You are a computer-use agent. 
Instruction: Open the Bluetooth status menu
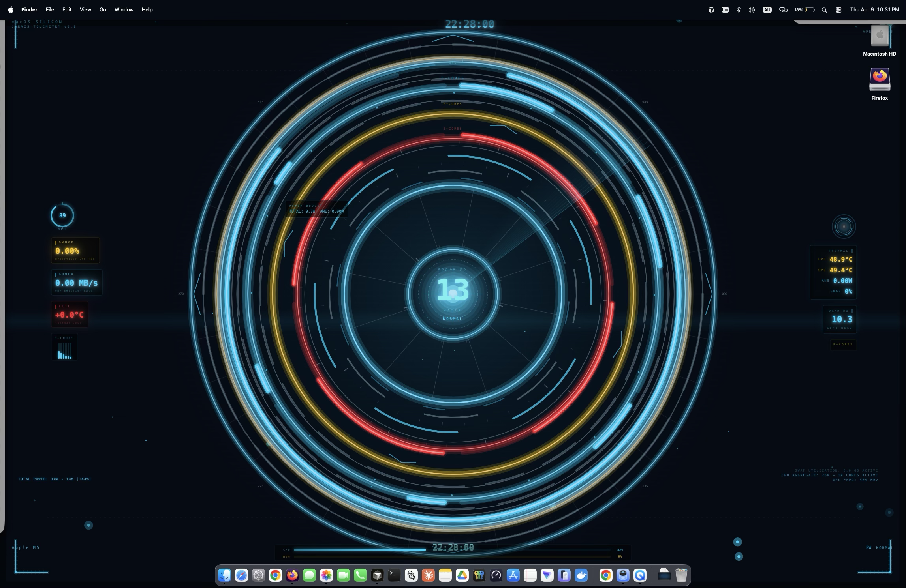click(739, 9)
